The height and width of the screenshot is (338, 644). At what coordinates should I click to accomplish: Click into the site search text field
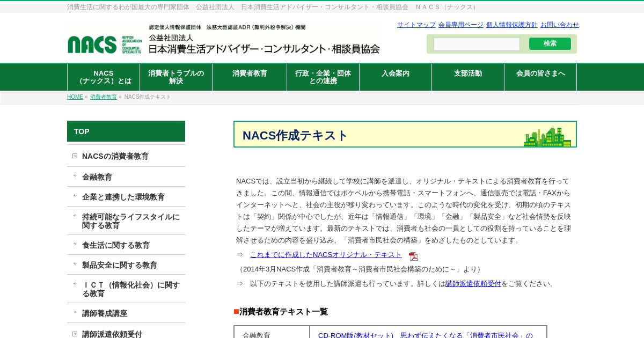(x=477, y=44)
